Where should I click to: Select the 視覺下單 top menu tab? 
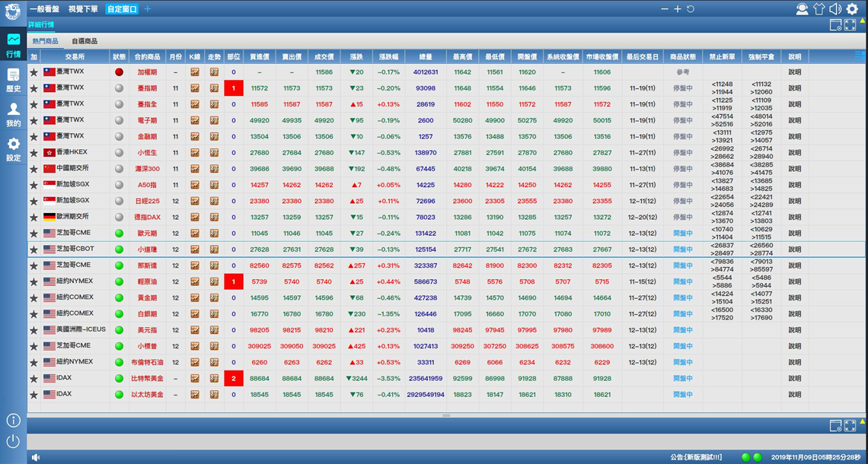point(83,9)
